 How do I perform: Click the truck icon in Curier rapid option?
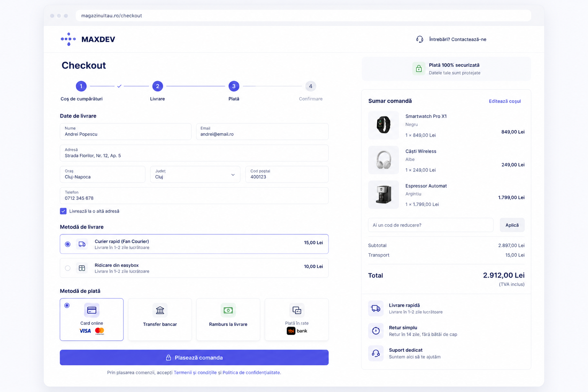click(82, 244)
